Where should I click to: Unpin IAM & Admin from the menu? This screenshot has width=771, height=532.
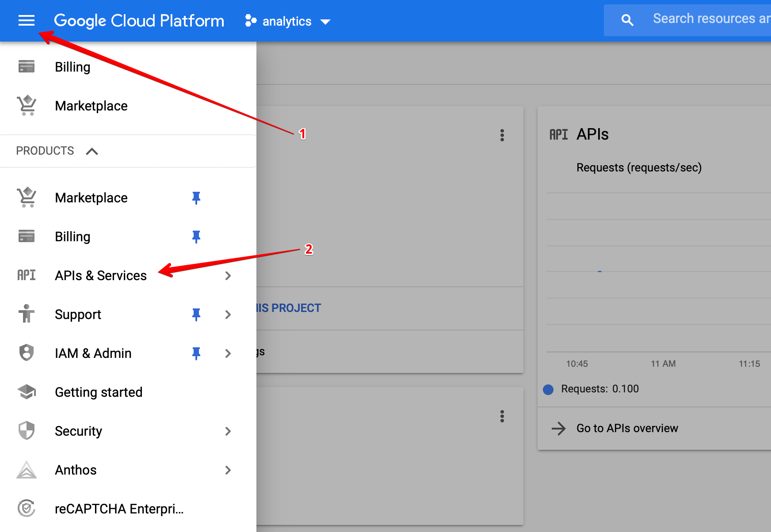(x=196, y=353)
